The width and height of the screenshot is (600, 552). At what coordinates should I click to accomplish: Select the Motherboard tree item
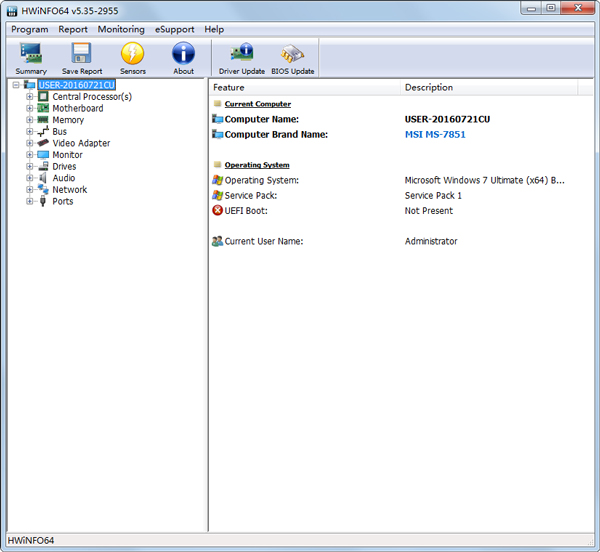click(x=78, y=108)
